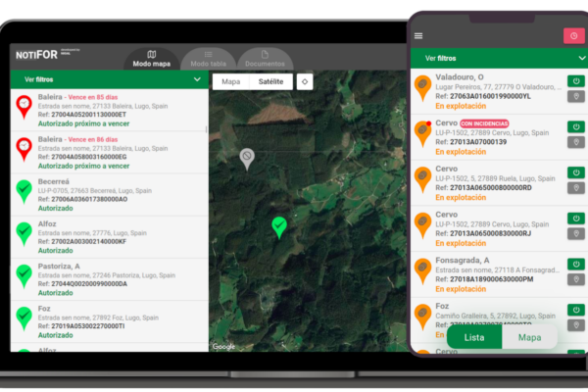Click orange log pin for Foz on phone
This screenshot has height=392, width=588.
coord(422,318)
